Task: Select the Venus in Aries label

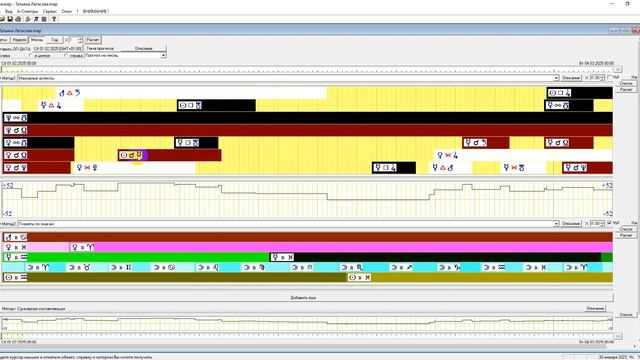Action: [82, 247]
